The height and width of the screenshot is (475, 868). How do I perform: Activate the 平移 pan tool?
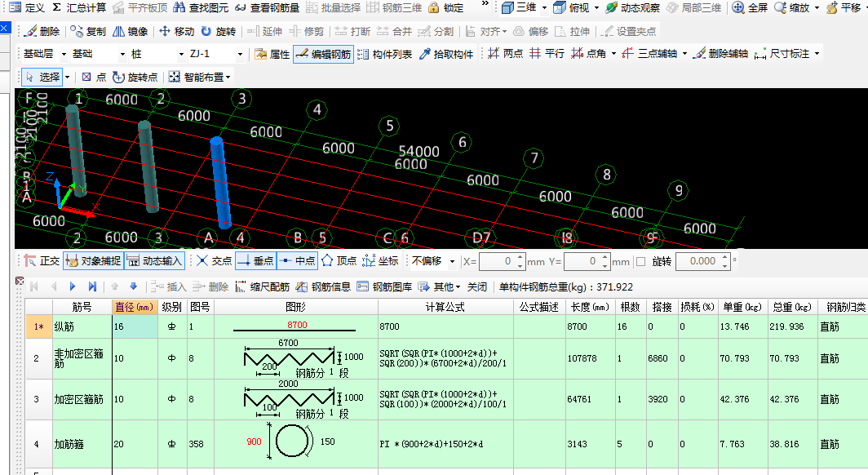pyautogui.click(x=843, y=7)
